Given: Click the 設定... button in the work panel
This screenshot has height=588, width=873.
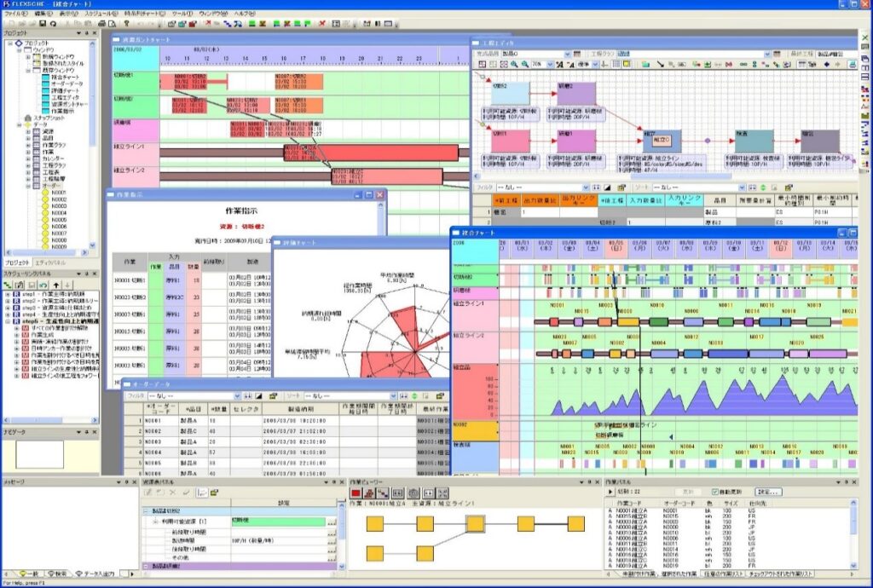Looking at the screenshot, I should click(768, 492).
